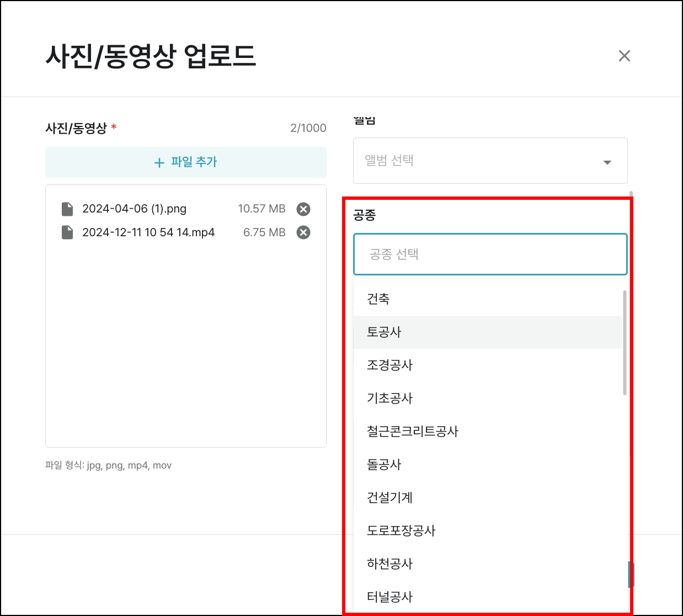Click file icon of the mp4 video
The image size is (683, 616).
67,232
